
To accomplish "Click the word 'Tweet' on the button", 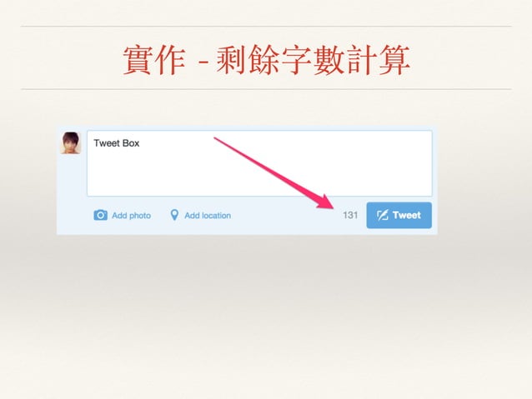I will [x=406, y=215].
